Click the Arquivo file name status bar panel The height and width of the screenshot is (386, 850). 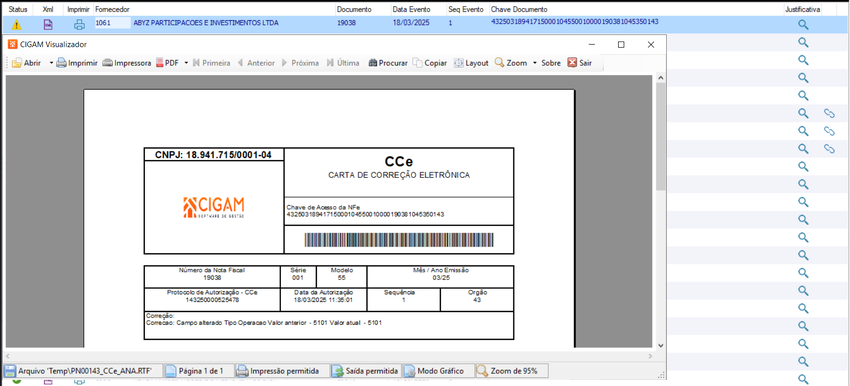(83, 371)
